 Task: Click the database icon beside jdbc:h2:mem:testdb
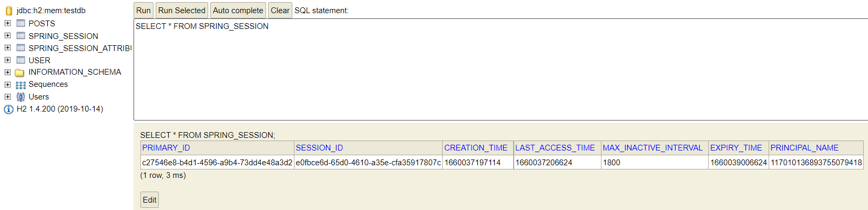[8, 11]
